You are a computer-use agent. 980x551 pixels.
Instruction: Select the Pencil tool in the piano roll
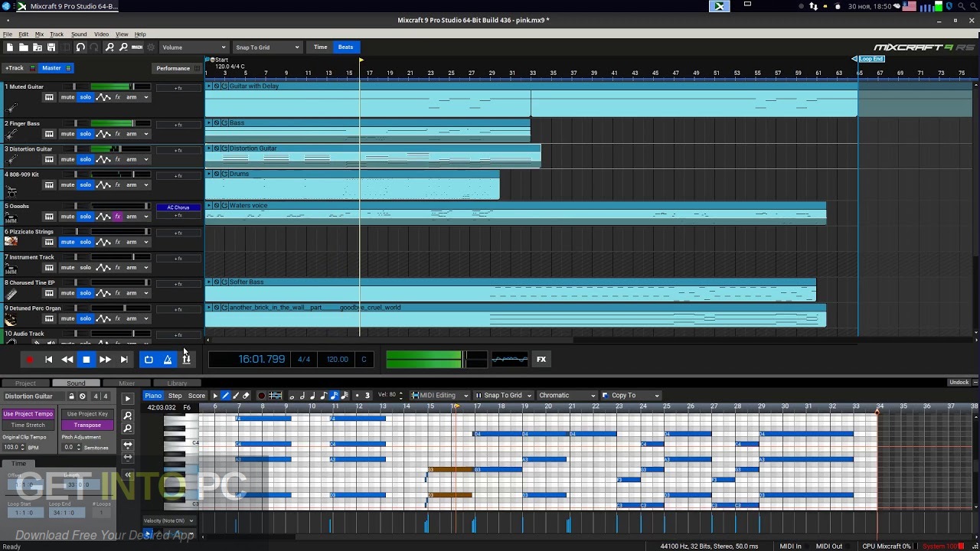[x=224, y=396]
